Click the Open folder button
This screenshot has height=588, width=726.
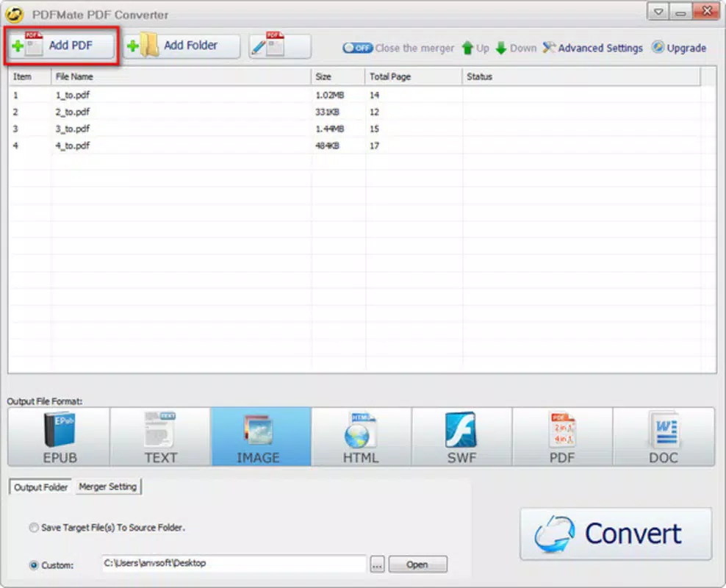(417, 564)
